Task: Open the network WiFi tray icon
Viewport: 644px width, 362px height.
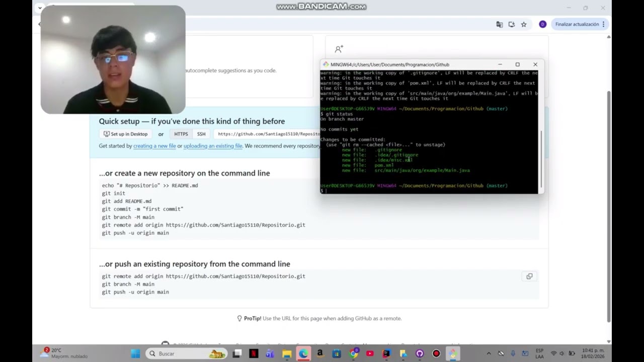Action: point(554,353)
